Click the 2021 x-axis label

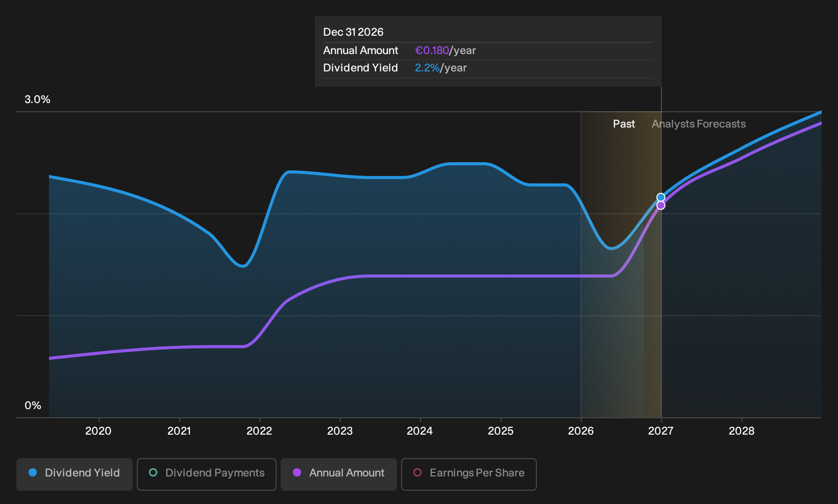(x=179, y=431)
